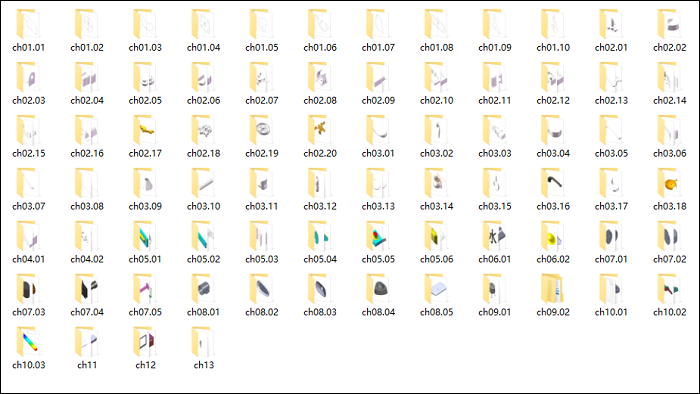Select the ch07.04 folder icon
The image size is (700, 394).
[87, 289]
